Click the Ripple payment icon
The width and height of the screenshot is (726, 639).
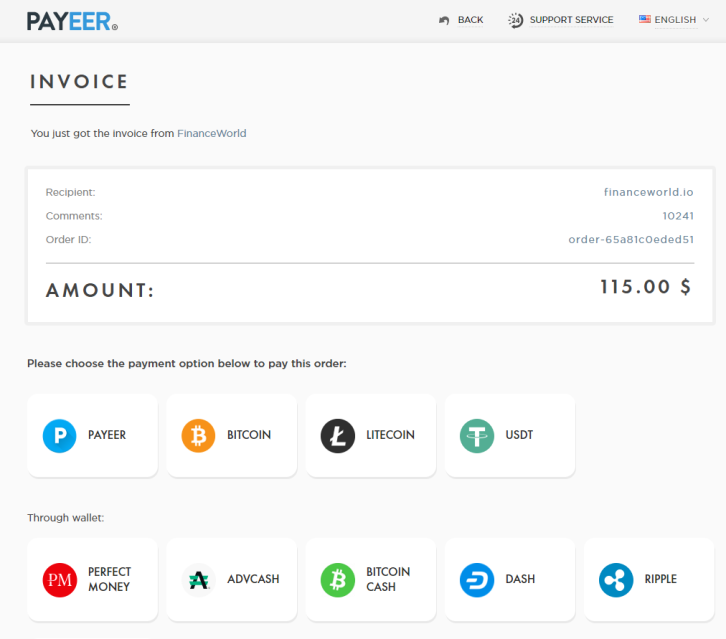coord(615,580)
